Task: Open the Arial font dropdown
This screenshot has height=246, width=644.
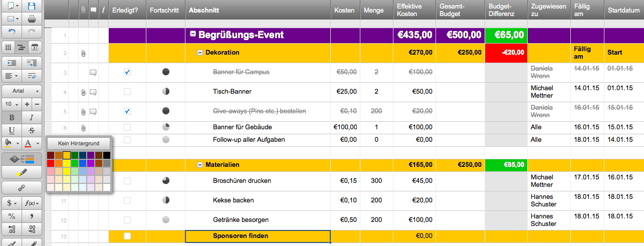Action: click(x=22, y=91)
